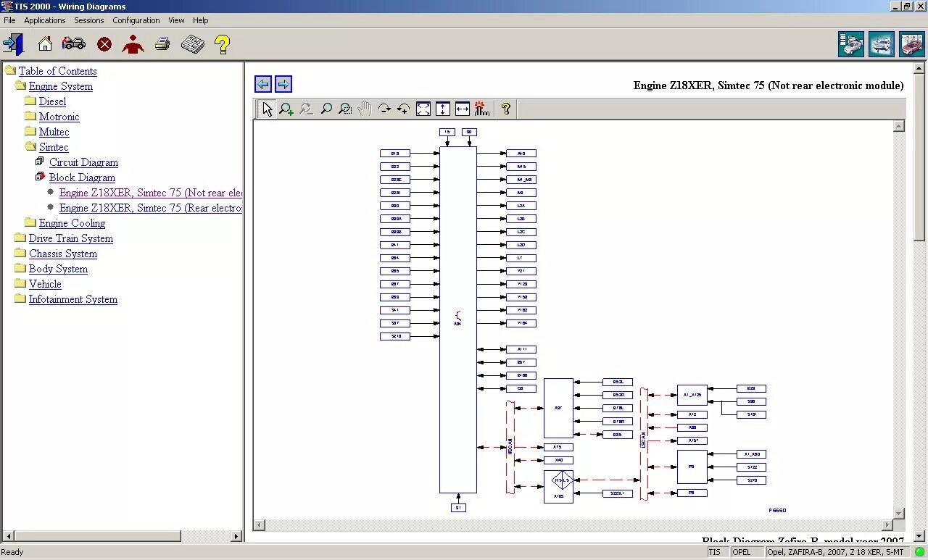928x560 pixels.
Task: Click the diagram horizontal scrollbar right arrow
Action: click(x=887, y=525)
